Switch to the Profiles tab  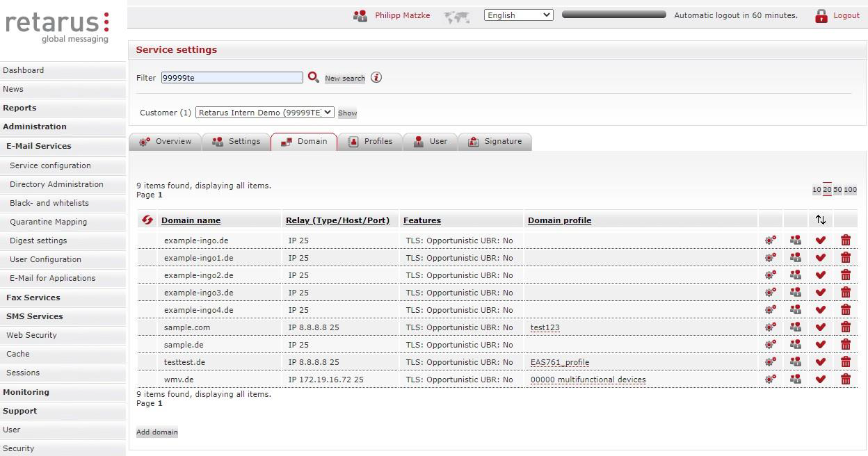coord(370,142)
